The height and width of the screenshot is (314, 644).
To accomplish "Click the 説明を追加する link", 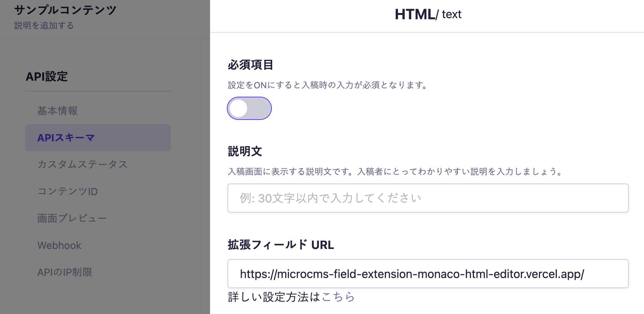I will pyautogui.click(x=44, y=25).
